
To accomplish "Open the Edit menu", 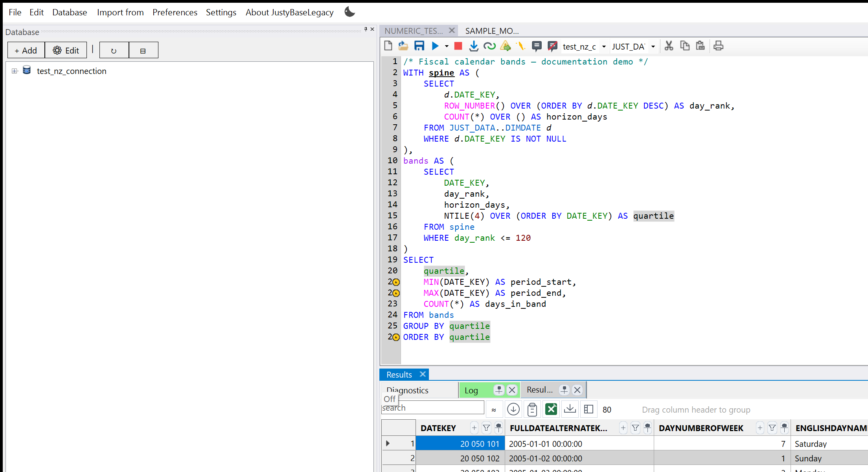I will point(37,12).
